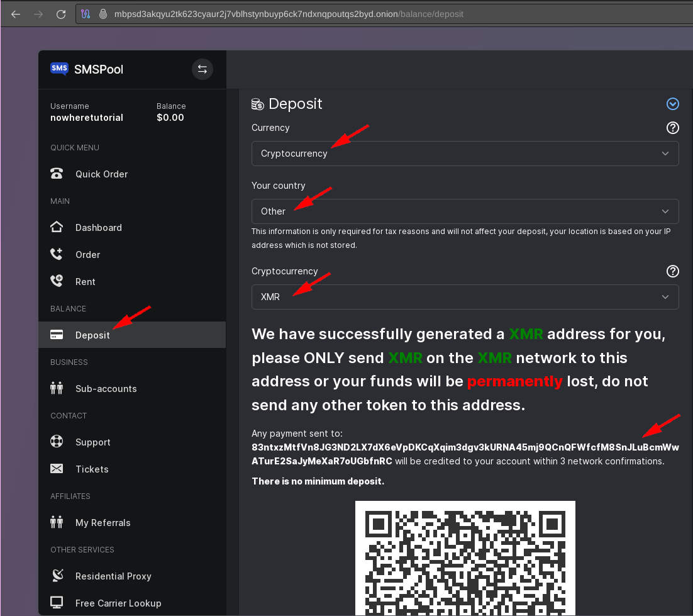This screenshot has height=616, width=693.
Task: Open the Quick Order menu item
Action: coord(132,174)
